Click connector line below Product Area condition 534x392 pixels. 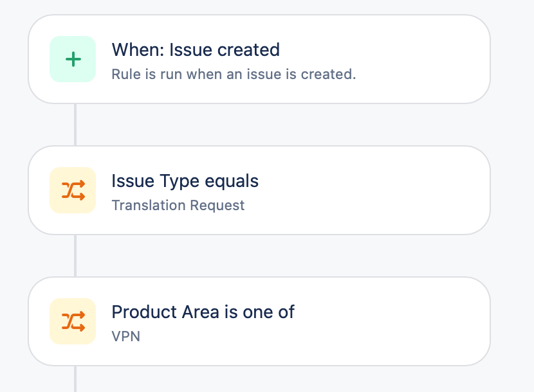75,379
